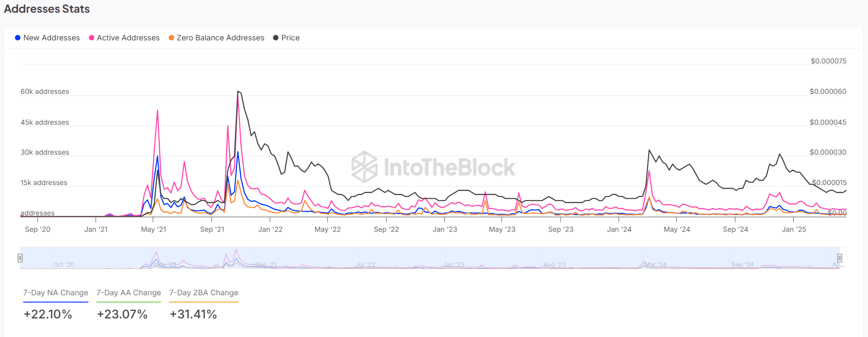Viewport: 868px width, 337px height.
Task: Click the right range navigator handle
Action: pos(839,258)
